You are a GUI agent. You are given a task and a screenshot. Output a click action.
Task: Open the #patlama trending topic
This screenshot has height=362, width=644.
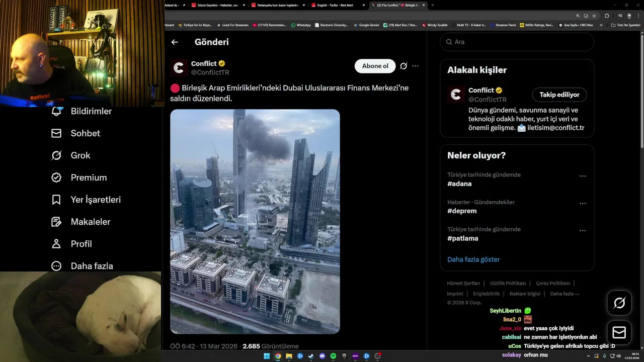pos(463,238)
